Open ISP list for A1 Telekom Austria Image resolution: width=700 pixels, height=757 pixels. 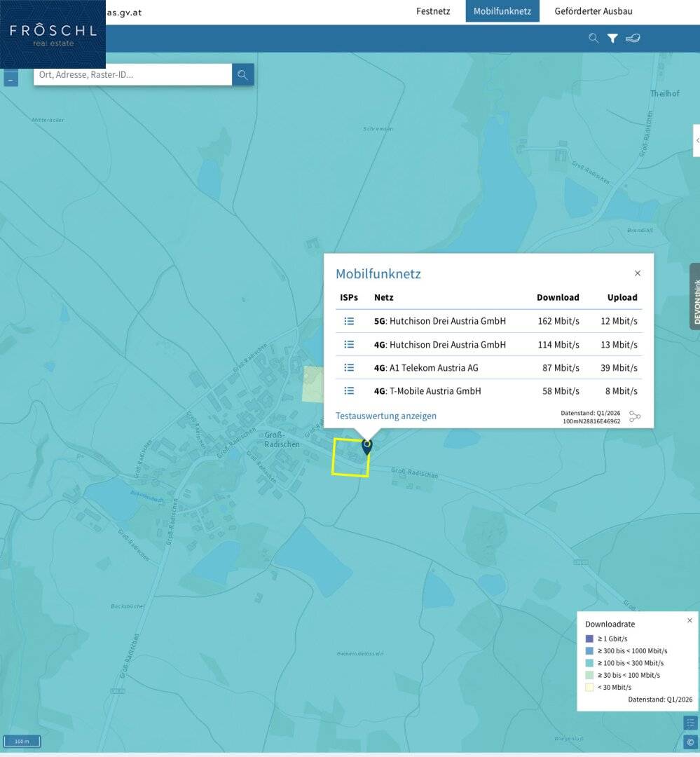[x=349, y=367]
